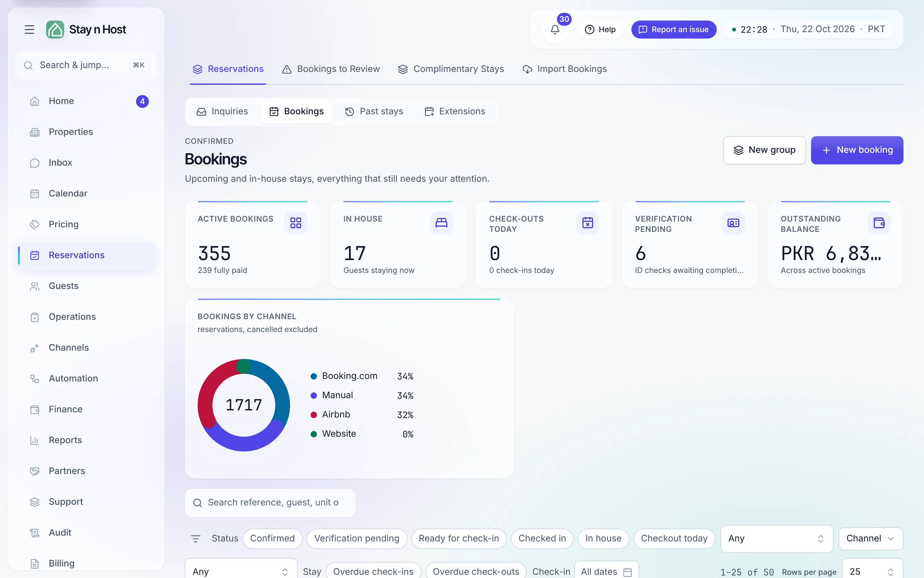Click the Check-outs Today calendar icon
The image size is (924, 578).
(588, 223)
